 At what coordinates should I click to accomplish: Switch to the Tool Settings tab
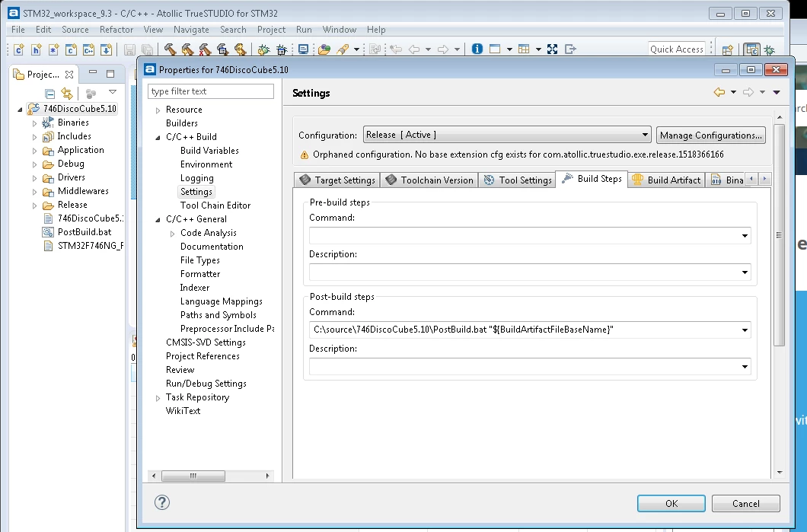tap(517, 180)
